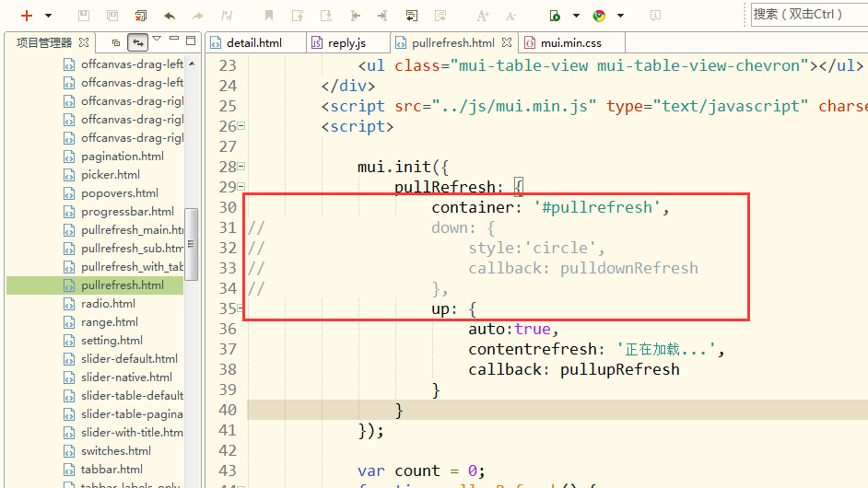Click the close-all-files toolbar icon

point(141,16)
